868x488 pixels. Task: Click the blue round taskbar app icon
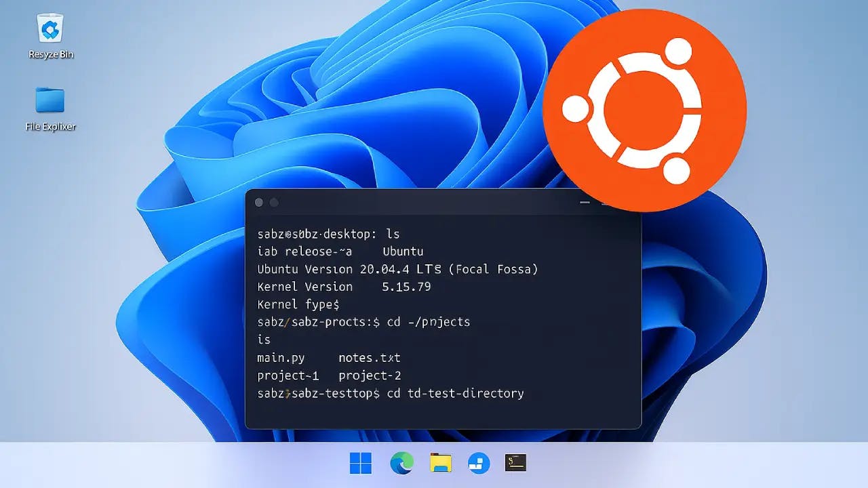click(x=479, y=464)
